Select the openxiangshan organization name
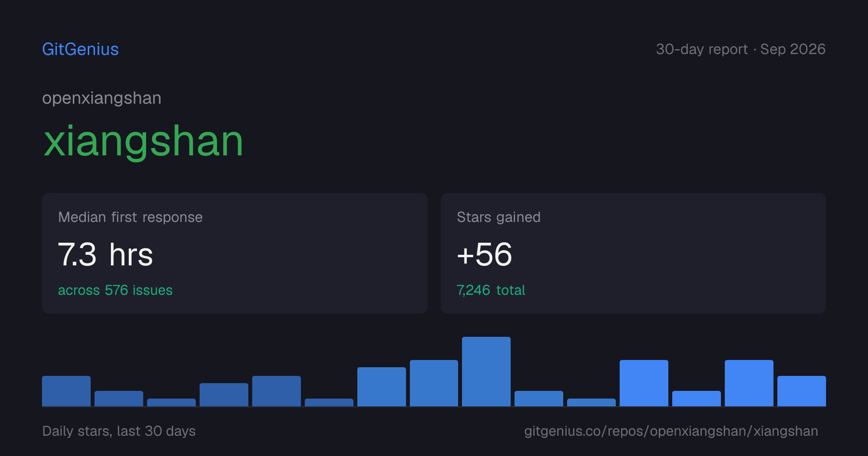Image resolution: width=868 pixels, height=456 pixels. (x=102, y=98)
